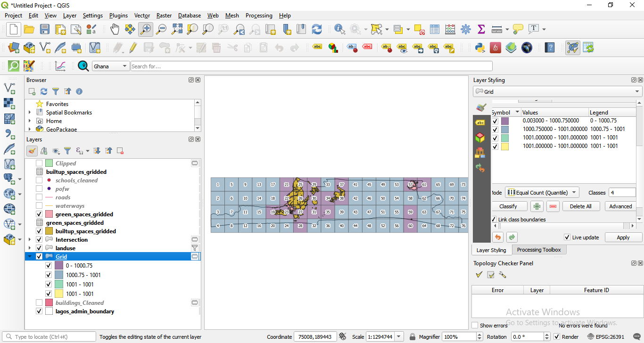This screenshot has height=343, width=644.
Task: Activate the Zoom In magnifier tool
Action: 145,29
